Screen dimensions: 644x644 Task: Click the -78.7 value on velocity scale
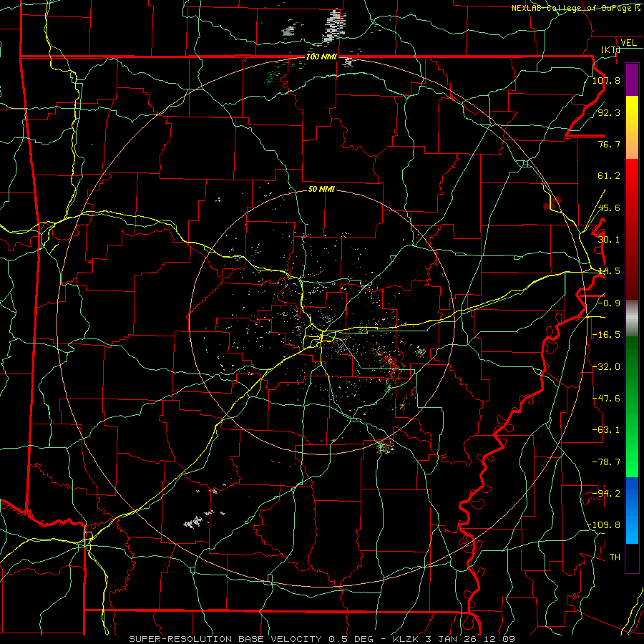point(606,462)
